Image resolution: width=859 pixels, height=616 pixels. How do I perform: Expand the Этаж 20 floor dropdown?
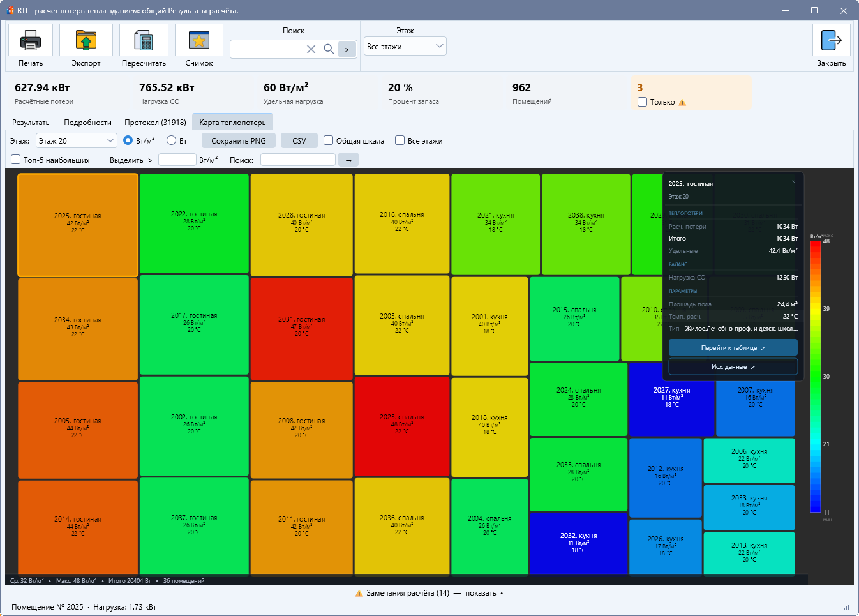[x=76, y=140]
